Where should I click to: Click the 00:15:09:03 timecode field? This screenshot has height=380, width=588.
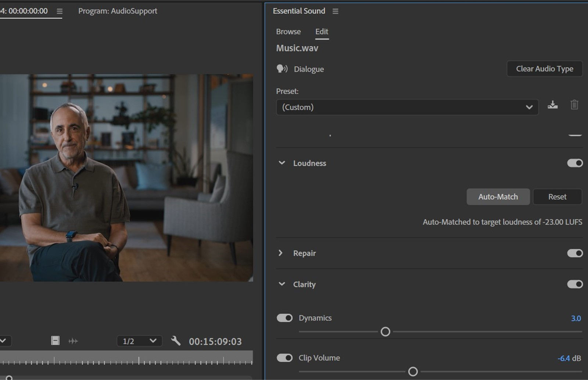(x=215, y=341)
